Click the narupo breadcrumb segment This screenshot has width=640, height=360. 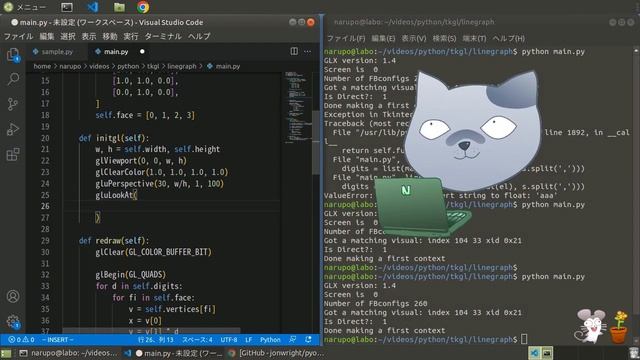pos(70,66)
